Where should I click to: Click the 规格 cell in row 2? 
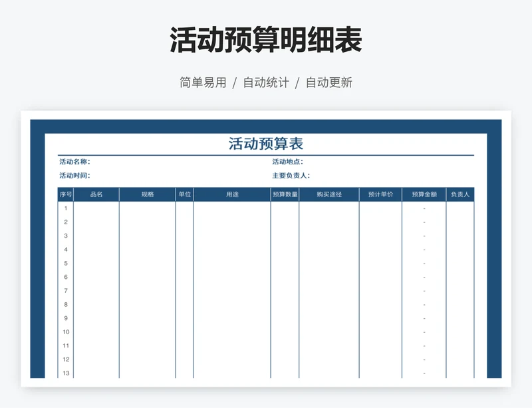pyautogui.click(x=147, y=222)
